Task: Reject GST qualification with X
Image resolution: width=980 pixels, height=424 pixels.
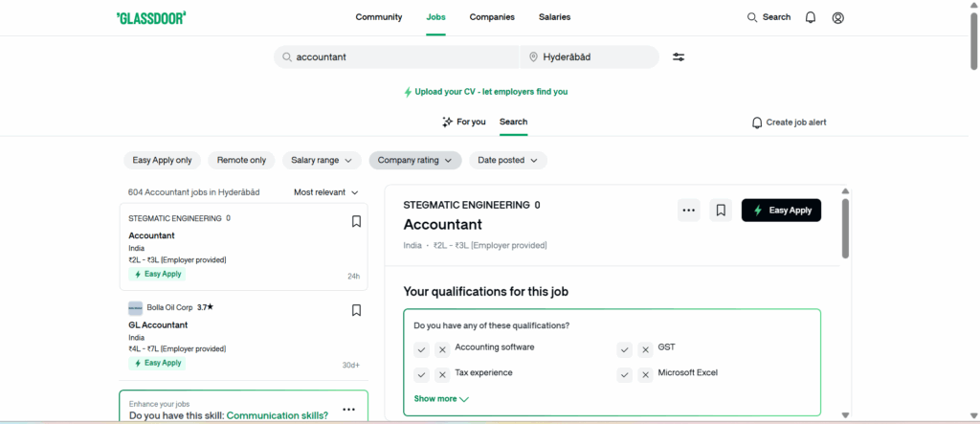Action: coord(645,349)
